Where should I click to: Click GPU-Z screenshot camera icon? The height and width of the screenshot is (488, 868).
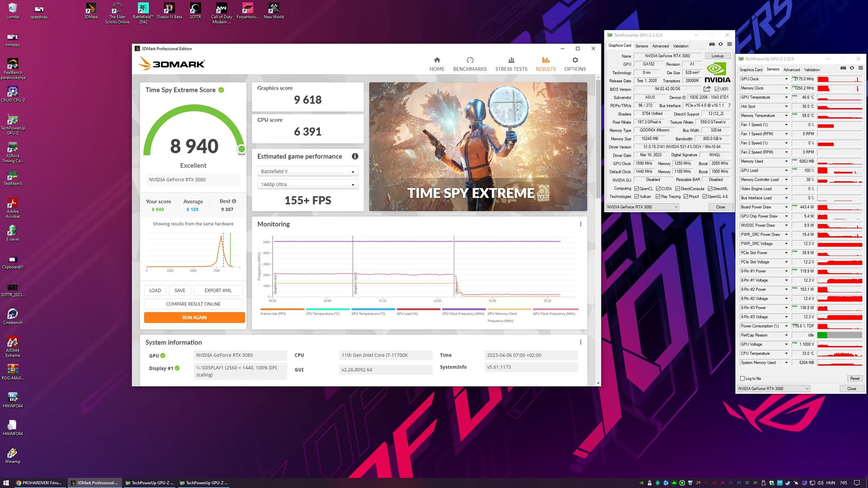coord(712,44)
